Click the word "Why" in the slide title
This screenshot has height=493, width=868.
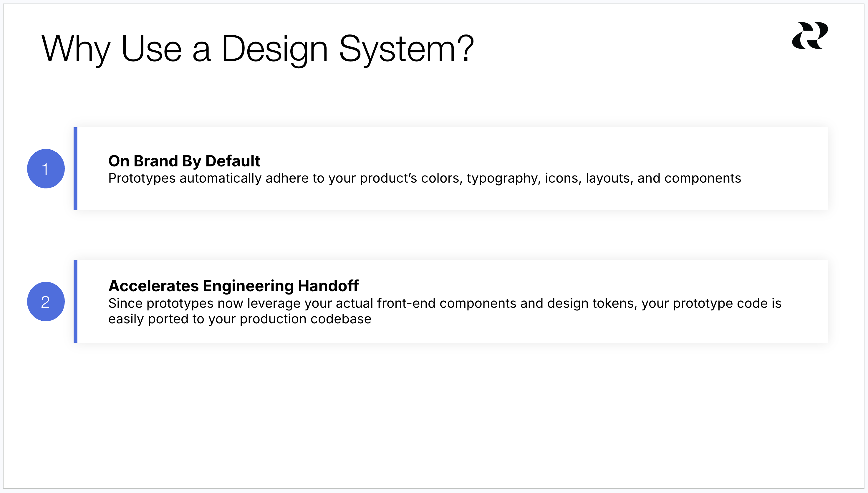coord(76,50)
